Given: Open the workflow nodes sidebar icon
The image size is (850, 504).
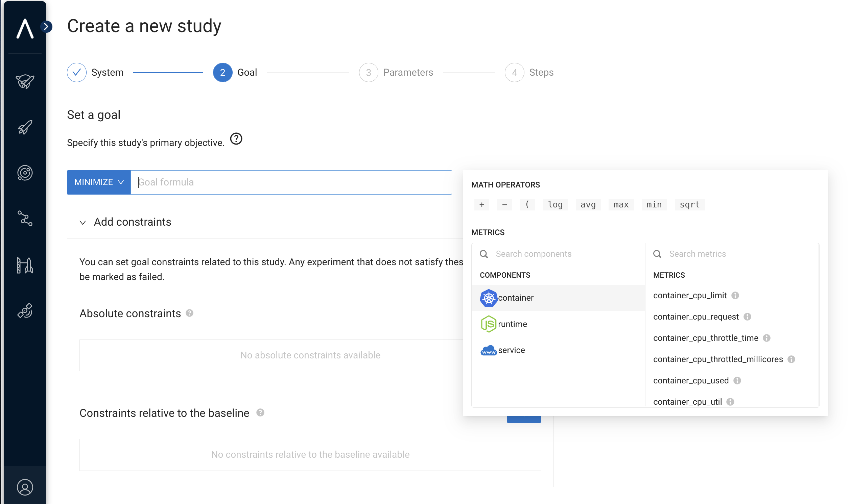Looking at the screenshot, I should [x=25, y=218].
